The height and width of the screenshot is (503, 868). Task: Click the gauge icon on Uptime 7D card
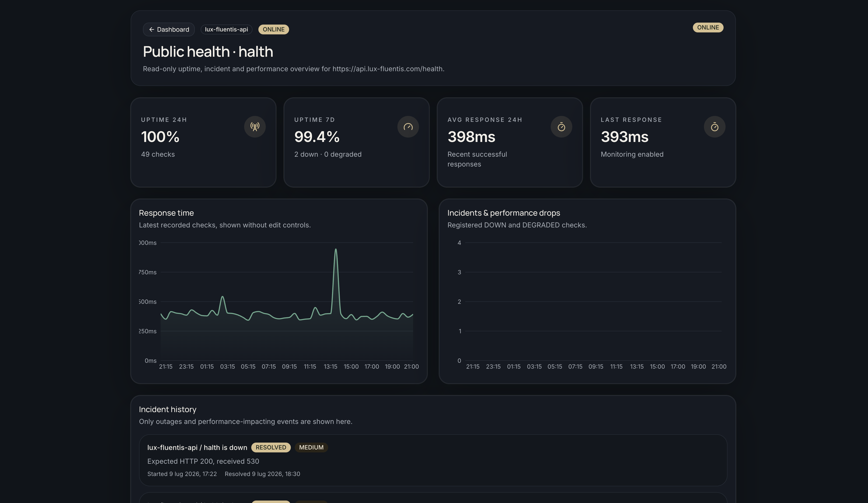(408, 127)
